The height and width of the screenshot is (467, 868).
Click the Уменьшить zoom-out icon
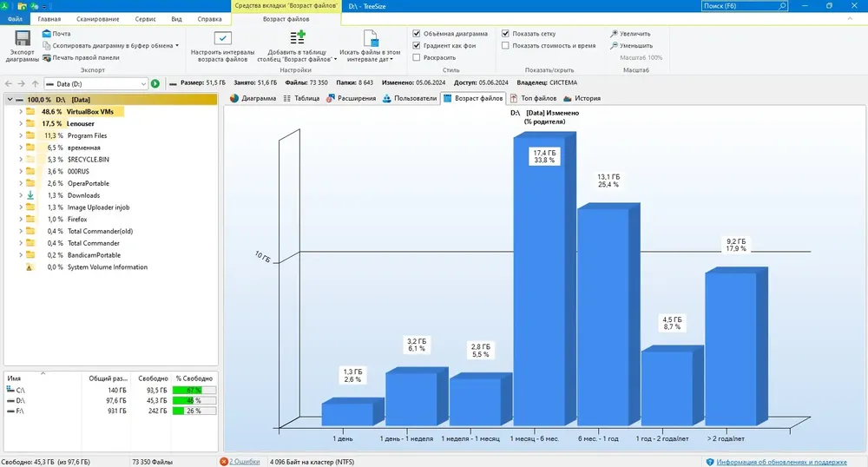point(614,46)
